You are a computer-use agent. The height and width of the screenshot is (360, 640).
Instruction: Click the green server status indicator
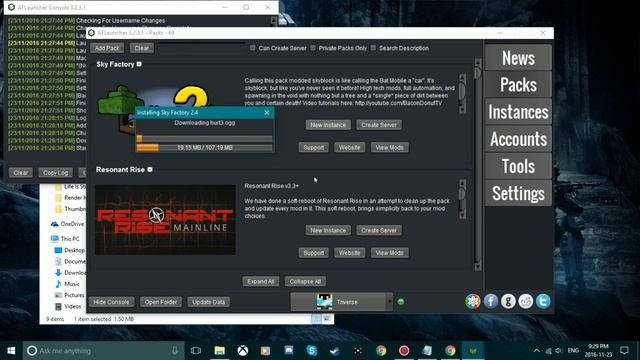tap(401, 302)
